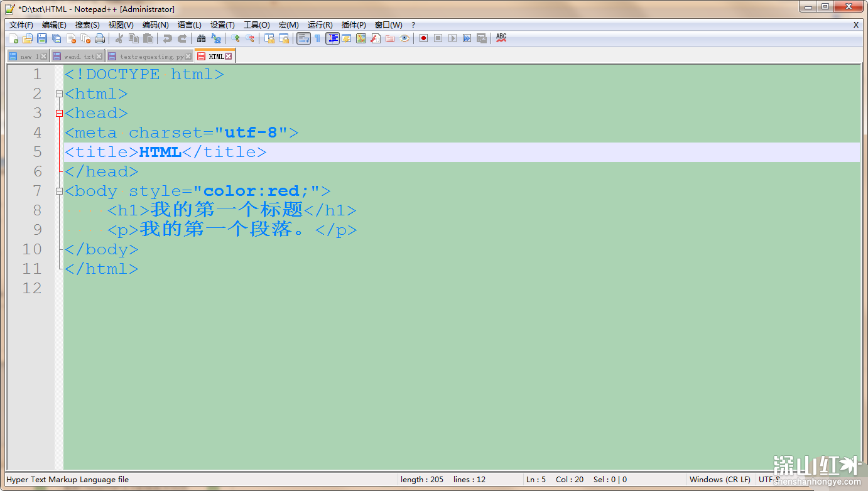Click the Print icon in toolbar
This screenshot has width=868, height=491.
[100, 38]
